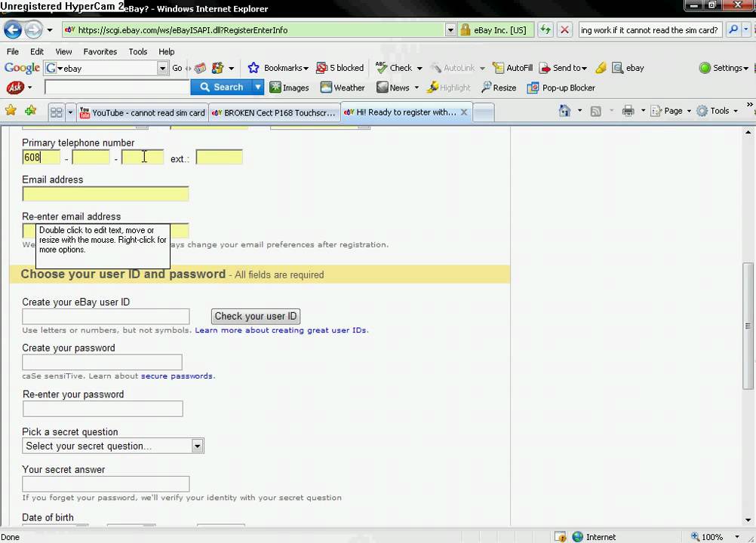Click Go button on Google toolbar
The image size is (756, 543).
coord(177,68)
